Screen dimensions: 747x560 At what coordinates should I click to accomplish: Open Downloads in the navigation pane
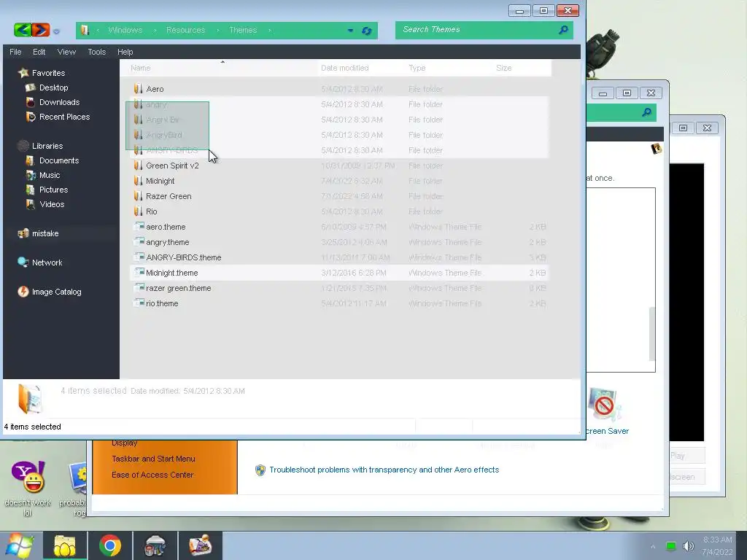point(59,102)
